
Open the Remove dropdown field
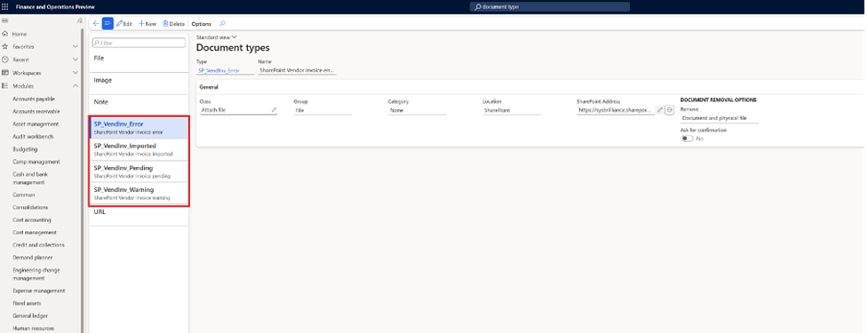719,118
